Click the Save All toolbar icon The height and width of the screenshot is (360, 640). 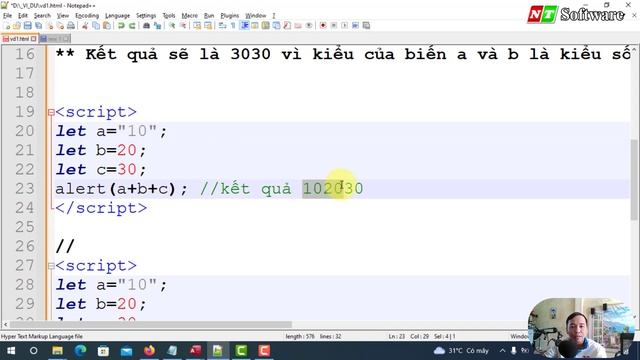39,26
